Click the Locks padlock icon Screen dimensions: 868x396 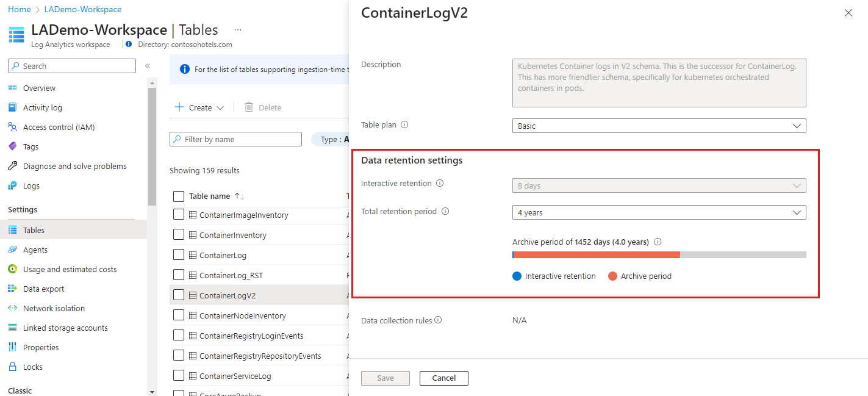tap(12, 367)
